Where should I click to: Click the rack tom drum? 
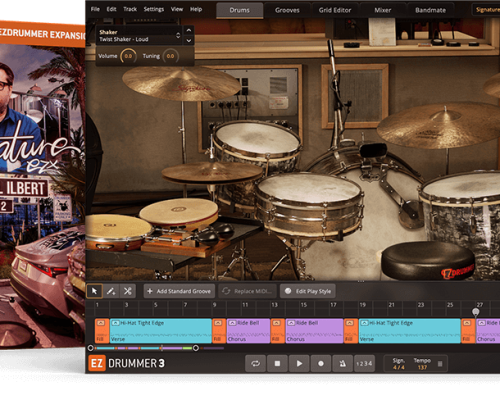257,143
